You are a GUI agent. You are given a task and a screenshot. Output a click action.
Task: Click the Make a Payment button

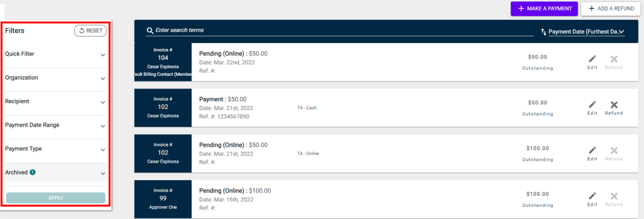544,9
